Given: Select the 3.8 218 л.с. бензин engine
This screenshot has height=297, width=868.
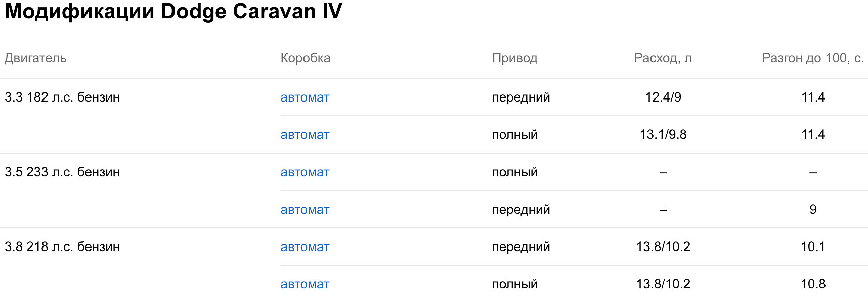Looking at the screenshot, I should pos(62,246).
